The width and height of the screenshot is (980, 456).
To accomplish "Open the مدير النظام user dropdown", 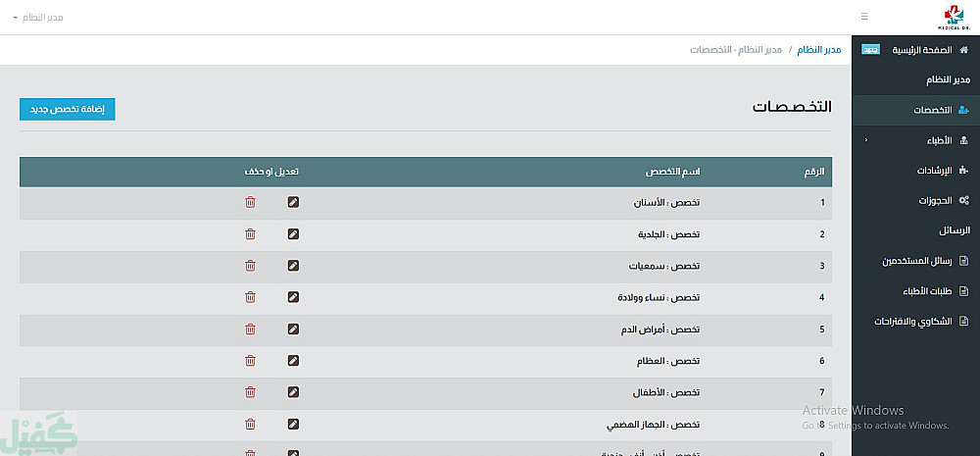I will coord(38,18).
